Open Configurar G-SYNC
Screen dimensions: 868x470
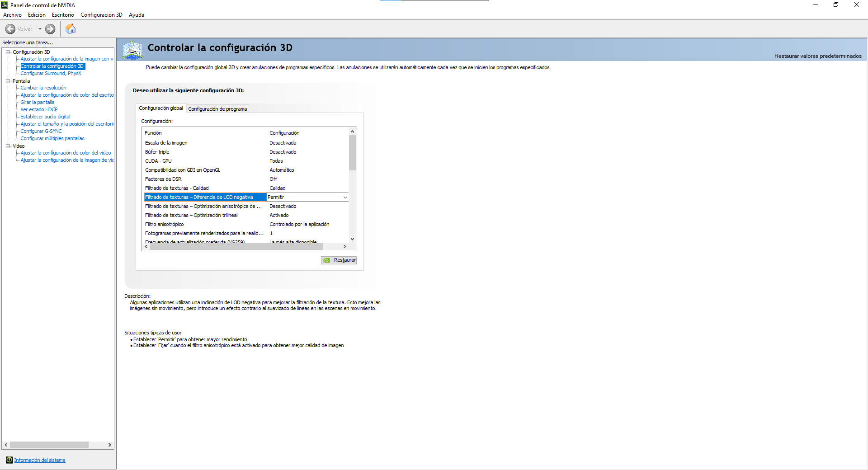click(x=41, y=131)
